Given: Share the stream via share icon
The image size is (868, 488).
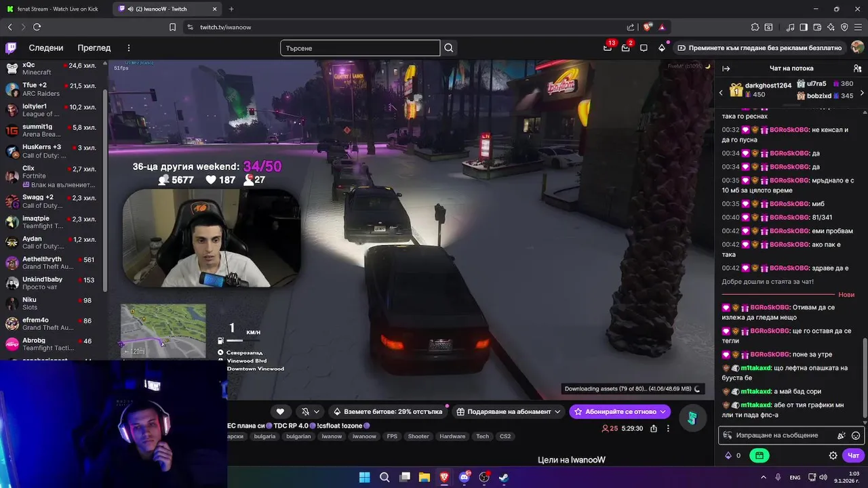Looking at the screenshot, I should click(x=654, y=428).
